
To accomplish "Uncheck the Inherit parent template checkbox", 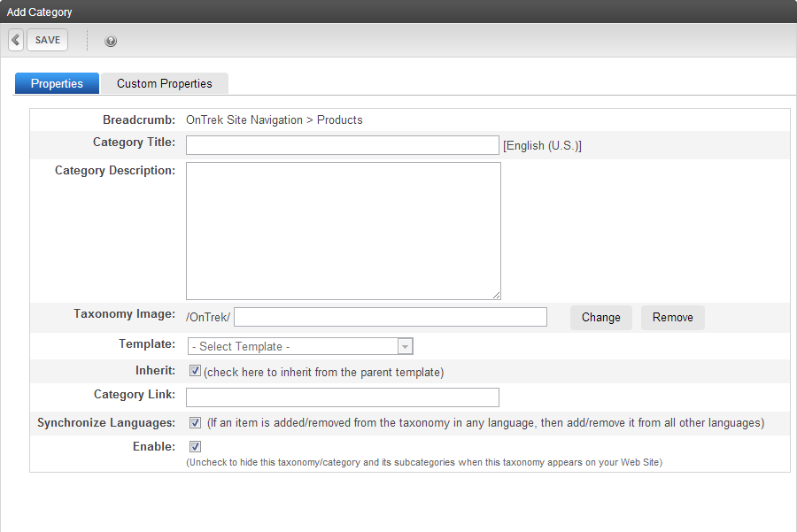I will click(x=195, y=371).
